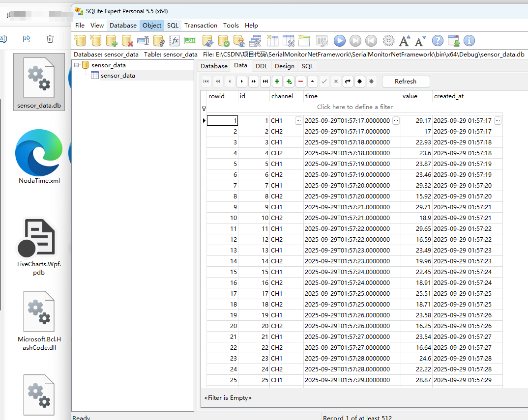Switch to the Design tab

click(x=285, y=66)
